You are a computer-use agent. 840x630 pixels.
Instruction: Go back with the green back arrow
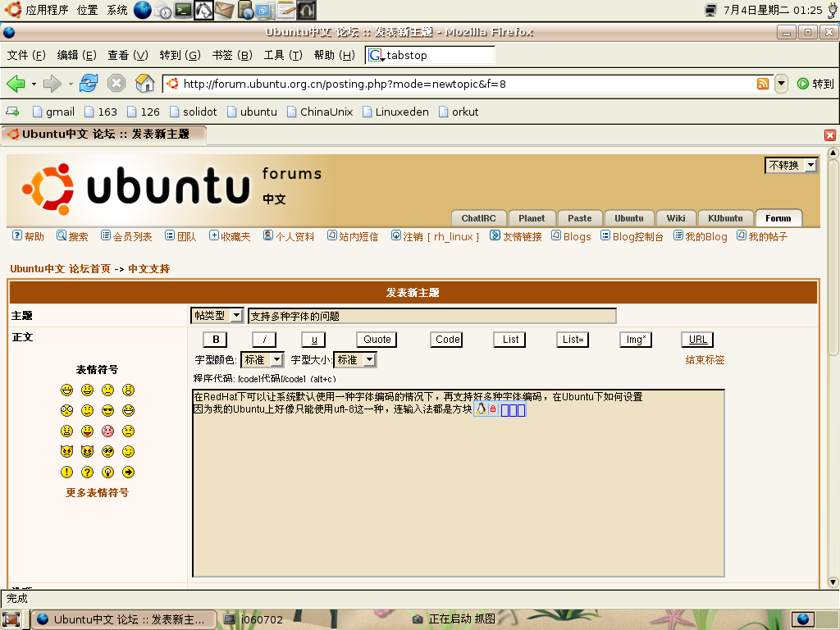tap(16, 84)
